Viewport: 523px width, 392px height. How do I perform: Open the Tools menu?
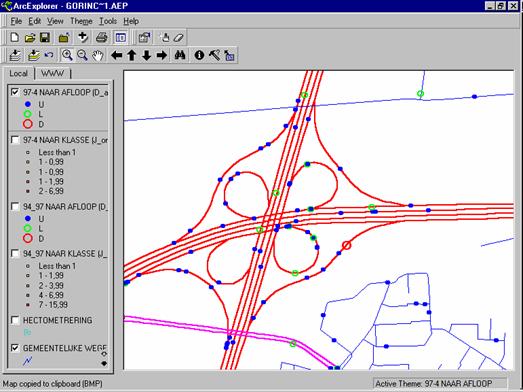point(108,21)
